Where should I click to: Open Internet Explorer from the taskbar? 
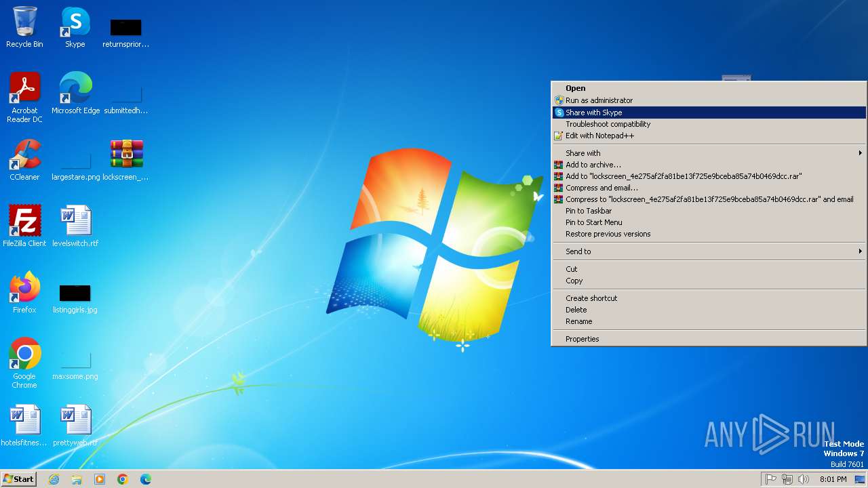(x=54, y=479)
